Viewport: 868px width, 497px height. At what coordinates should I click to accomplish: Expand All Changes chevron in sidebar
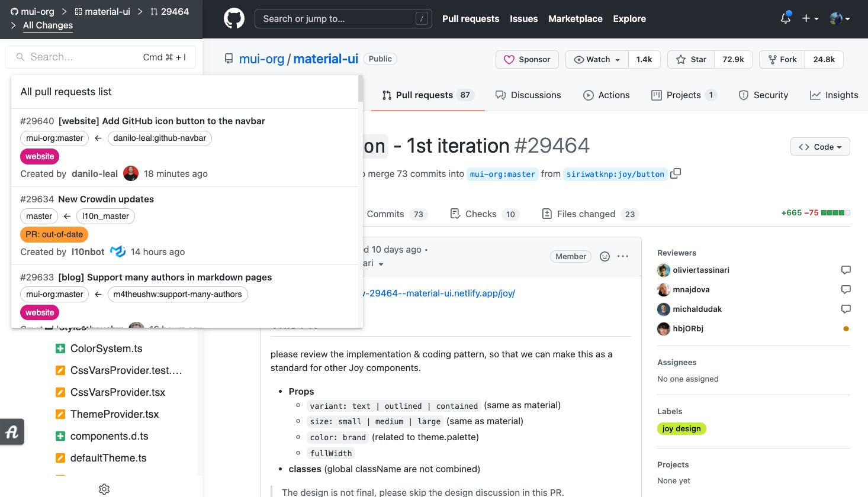(14, 25)
